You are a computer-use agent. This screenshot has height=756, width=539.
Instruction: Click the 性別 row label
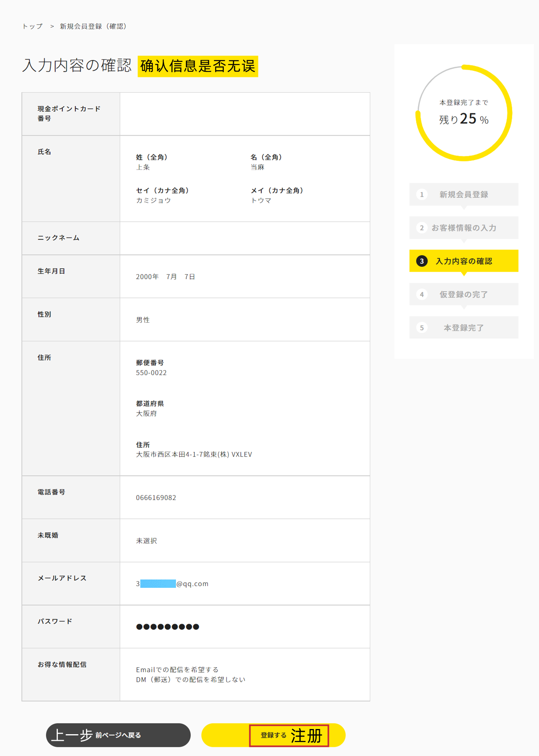pos(44,315)
